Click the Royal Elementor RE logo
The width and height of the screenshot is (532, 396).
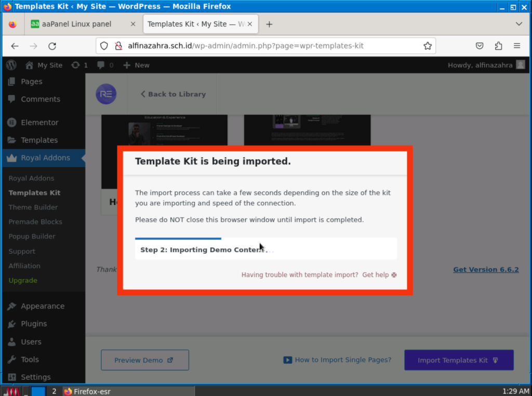pyautogui.click(x=106, y=94)
